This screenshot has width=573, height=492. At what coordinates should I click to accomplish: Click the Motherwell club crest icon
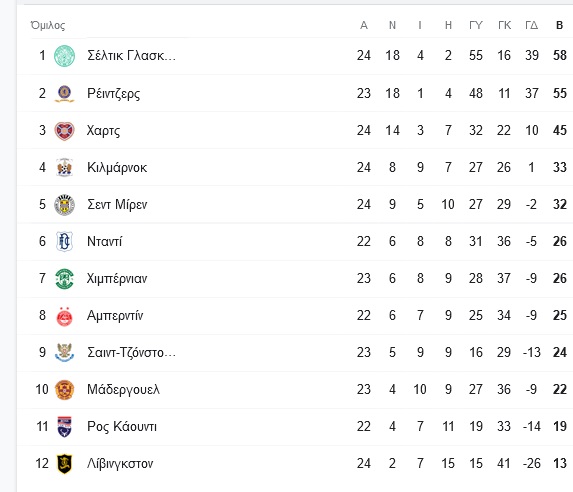tap(64, 390)
